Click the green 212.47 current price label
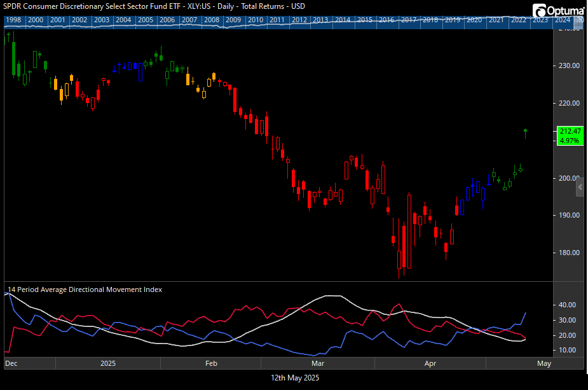588x390 pixels. 569,131
